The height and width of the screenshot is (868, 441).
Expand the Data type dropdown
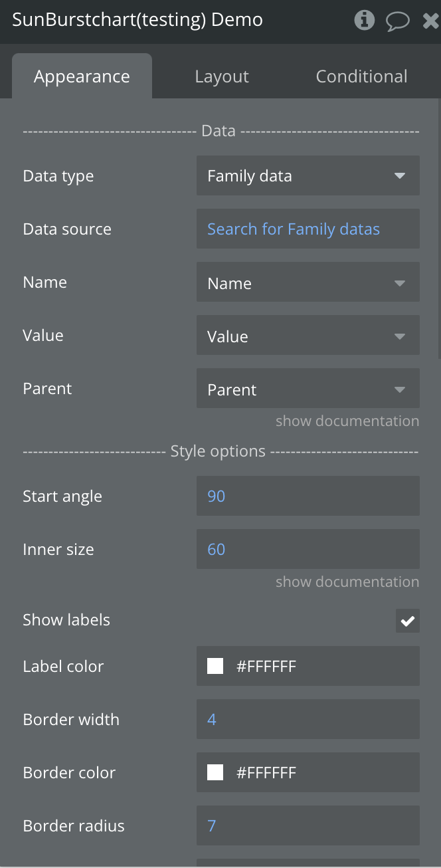click(308, 176)
